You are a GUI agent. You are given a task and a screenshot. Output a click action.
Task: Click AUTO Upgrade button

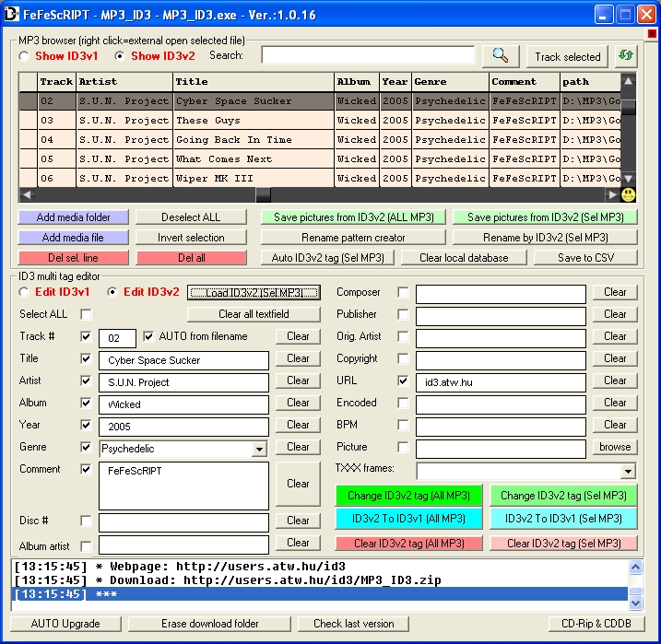tap(65, 624)
